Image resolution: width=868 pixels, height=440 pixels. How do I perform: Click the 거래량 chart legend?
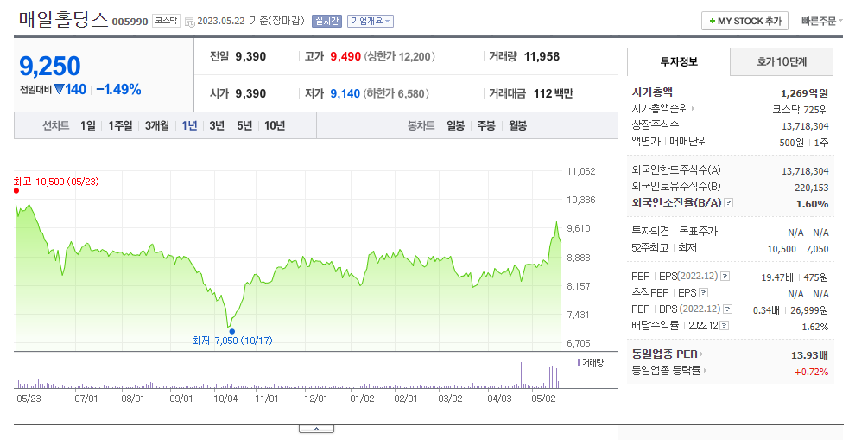[x=591, y=362]
